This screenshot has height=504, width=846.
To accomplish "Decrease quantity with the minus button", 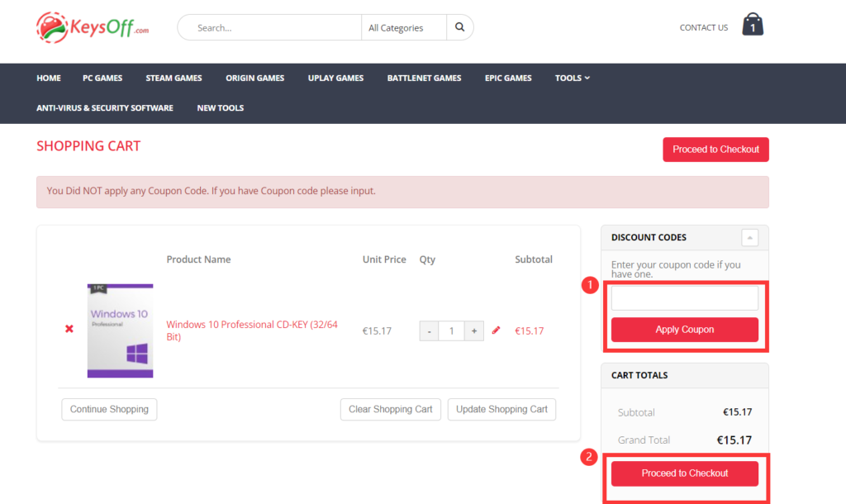I will (430, 330).
